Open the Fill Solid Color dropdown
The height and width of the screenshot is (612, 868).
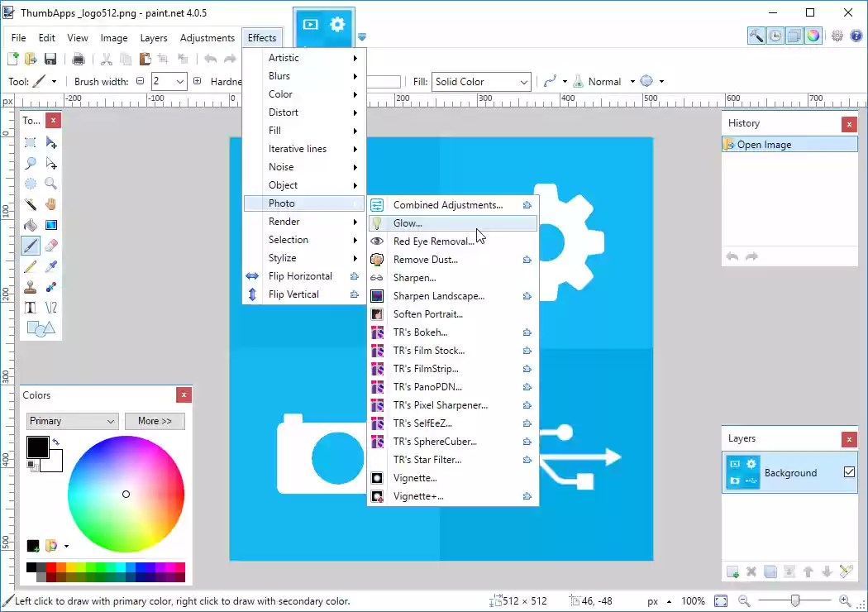(x=481, y=82)
